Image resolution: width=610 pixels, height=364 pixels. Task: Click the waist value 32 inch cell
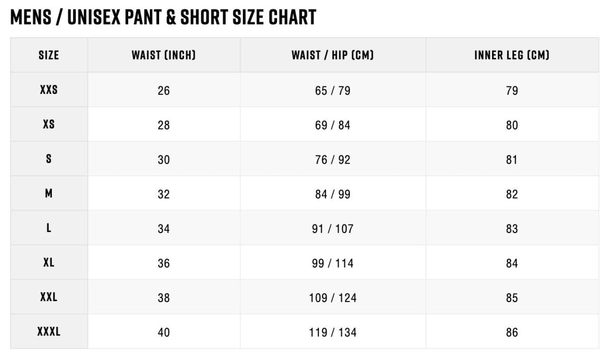tap(164, 194)
